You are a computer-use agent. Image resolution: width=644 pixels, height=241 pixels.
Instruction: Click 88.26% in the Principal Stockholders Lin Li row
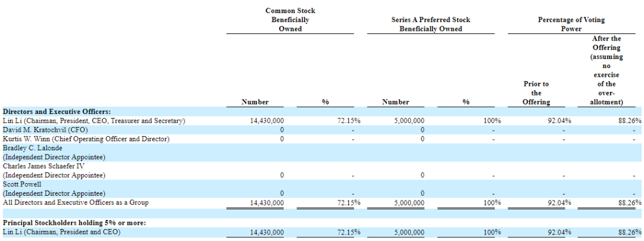click(x=629, y=232)
